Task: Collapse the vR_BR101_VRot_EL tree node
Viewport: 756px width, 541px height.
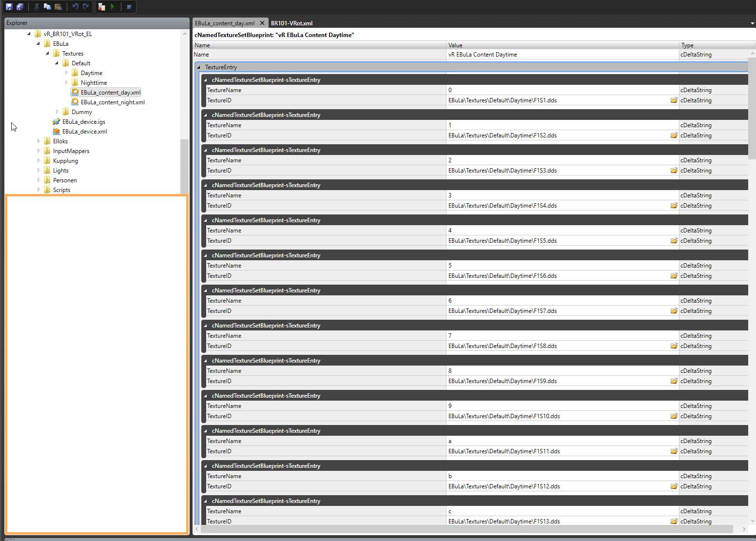Action: click(x=29, y=34)
